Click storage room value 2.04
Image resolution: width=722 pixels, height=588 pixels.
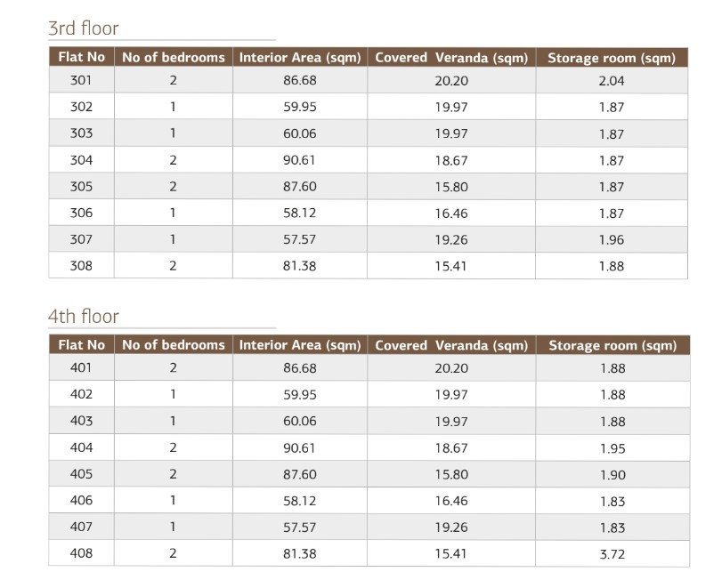pyautogui.click(x=612, y=81)
